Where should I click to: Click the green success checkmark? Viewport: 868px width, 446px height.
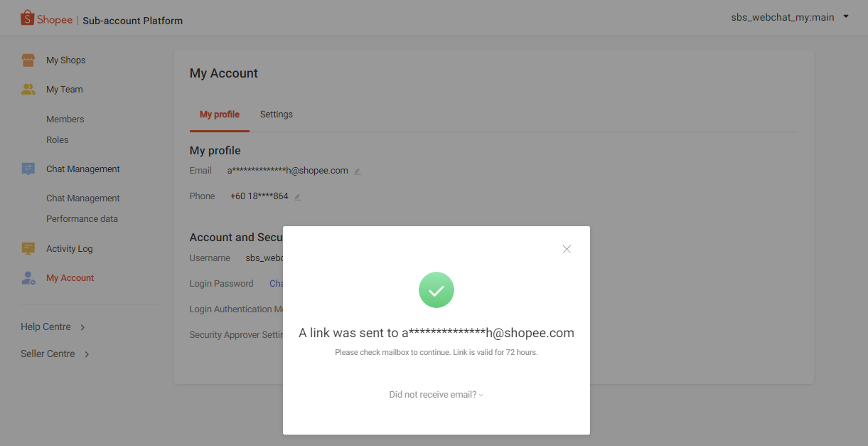point(436,290)
